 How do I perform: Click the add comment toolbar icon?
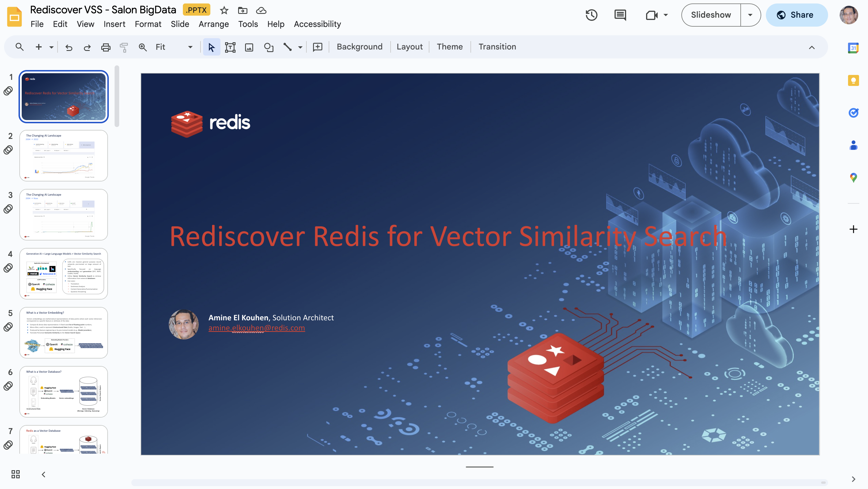(x=317, y=47)
